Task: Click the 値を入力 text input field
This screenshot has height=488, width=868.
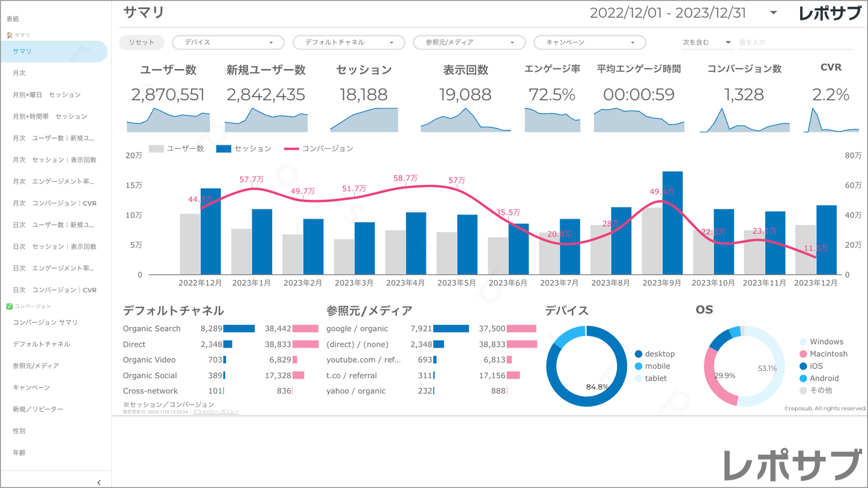Action: (795, 43)
